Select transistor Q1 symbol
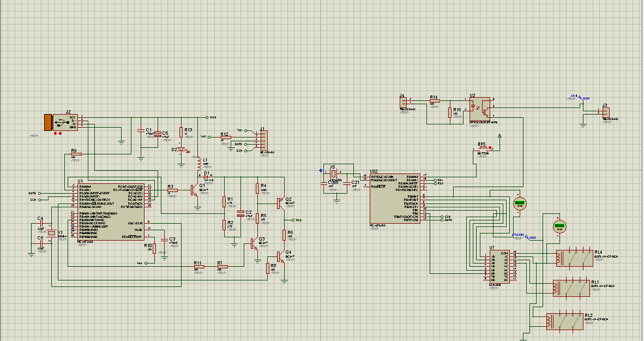The image size is (644, 341). [x=194, y=190]
